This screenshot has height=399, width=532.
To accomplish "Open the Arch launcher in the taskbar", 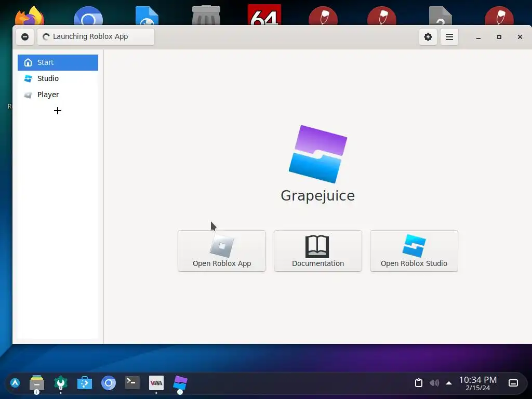I will point(15,383).
